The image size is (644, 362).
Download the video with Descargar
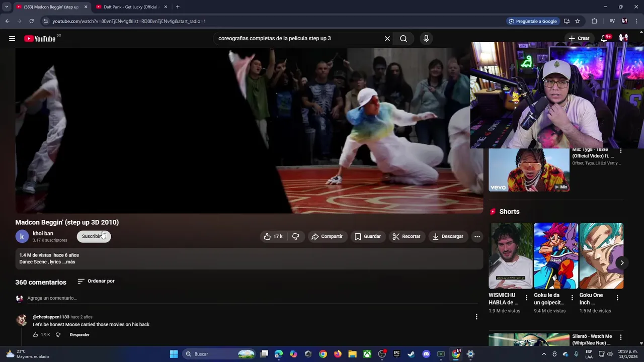[448, 236]
